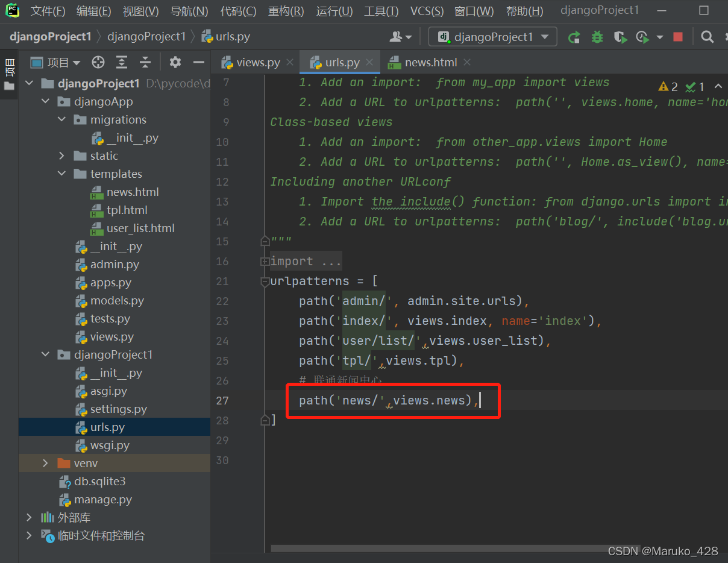Open project panel settings gear

175,62
